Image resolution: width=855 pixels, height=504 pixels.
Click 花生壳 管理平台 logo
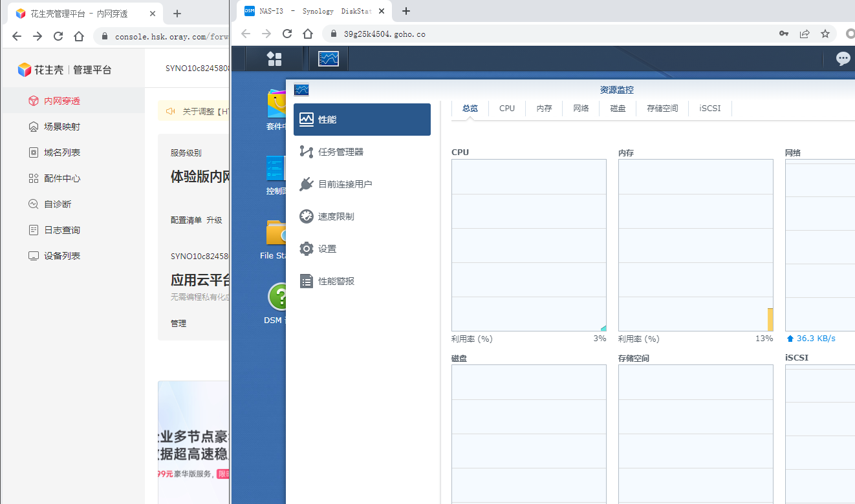[x=65, y=70]
